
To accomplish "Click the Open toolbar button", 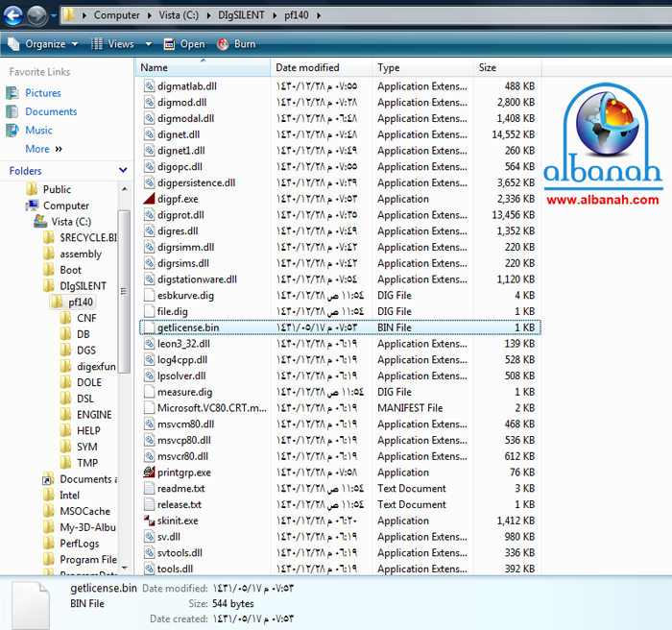I will click(184, 44).
